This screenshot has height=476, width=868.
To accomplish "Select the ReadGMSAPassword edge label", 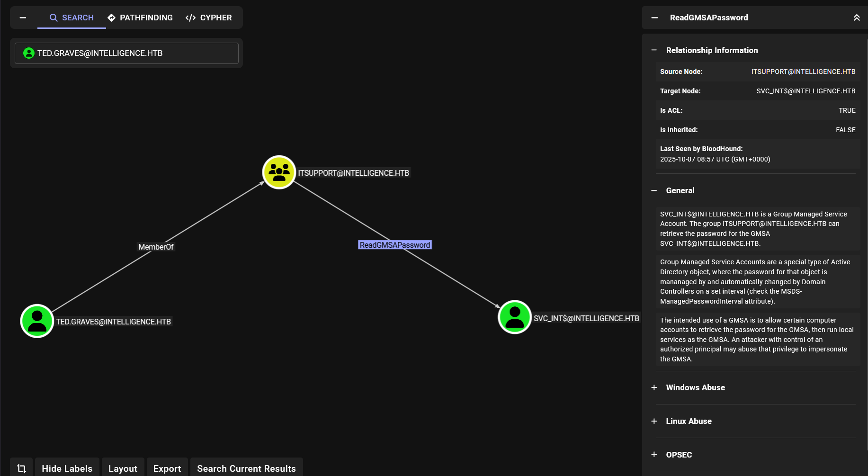I will (x=395, y=245).
